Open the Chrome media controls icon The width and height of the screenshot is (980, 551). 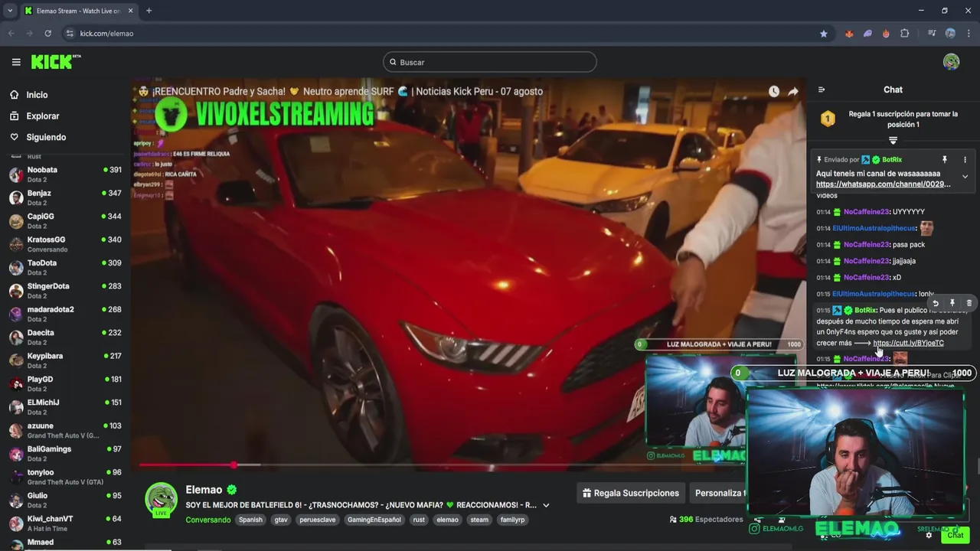pyautogui.click(x=932, y=34)
